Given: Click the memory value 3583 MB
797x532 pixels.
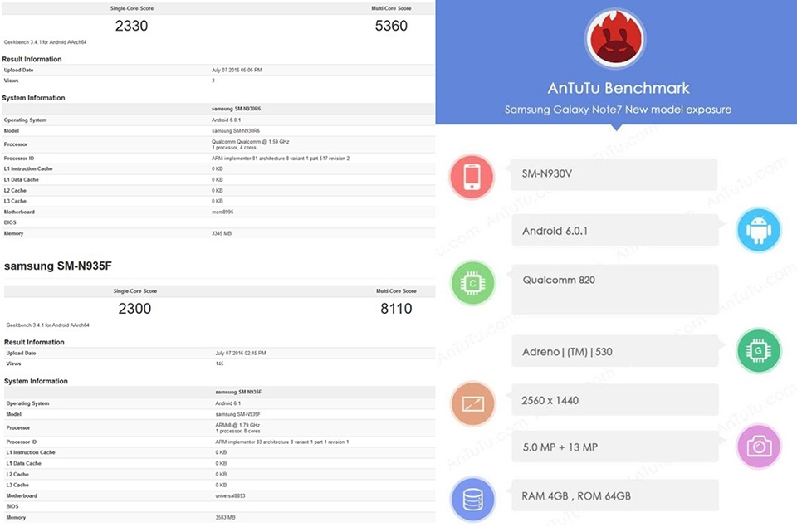Looking at the screenshot, I should pos(225,518).
